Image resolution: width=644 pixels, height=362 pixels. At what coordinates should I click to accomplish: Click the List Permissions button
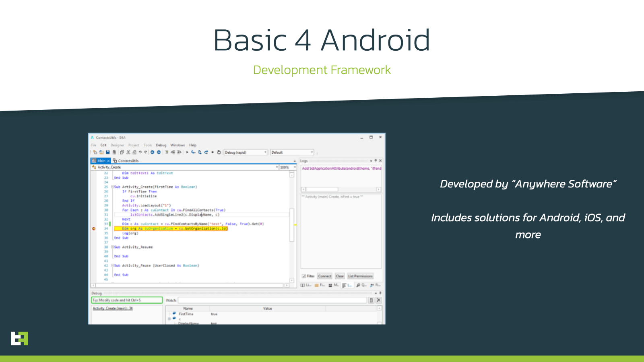pos(360,276)
